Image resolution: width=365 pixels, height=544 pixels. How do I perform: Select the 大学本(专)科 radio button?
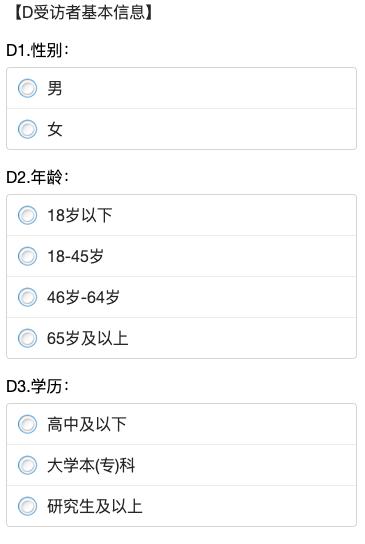tap(27, 465)
